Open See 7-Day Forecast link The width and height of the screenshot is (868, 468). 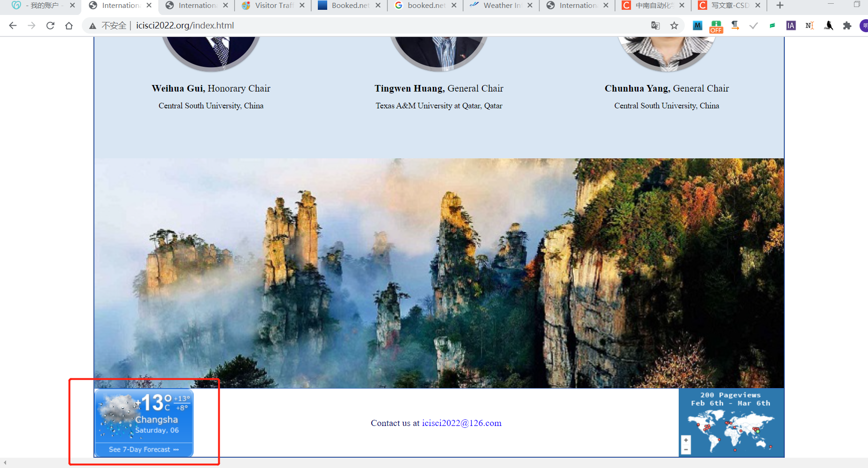[x=143, y=449]
